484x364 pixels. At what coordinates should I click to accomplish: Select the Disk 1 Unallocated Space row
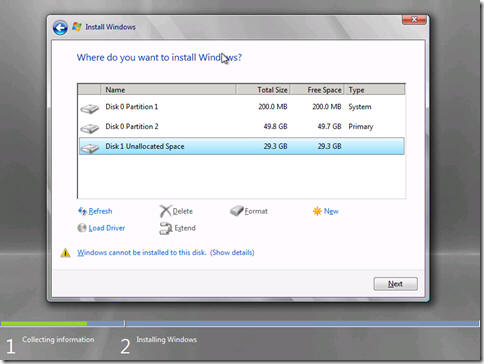[242, 146]
